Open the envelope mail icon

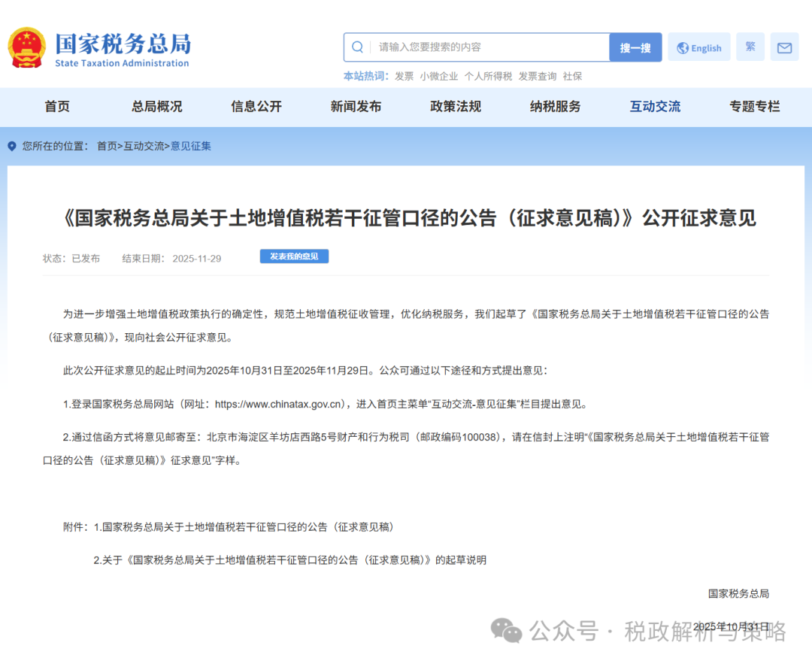point(784,47)
